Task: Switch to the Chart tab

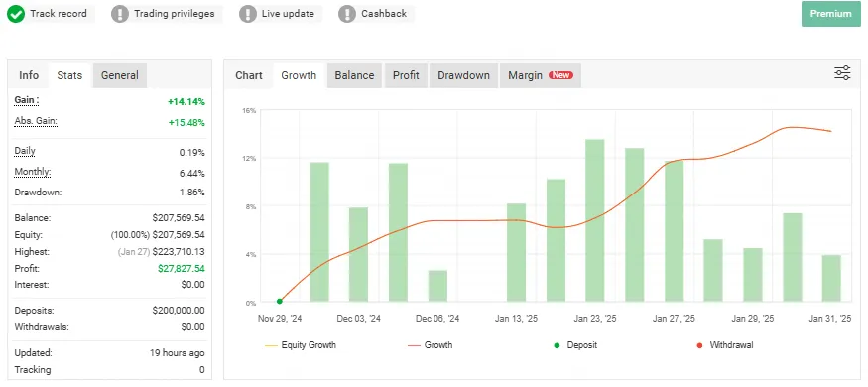Action: pyautogui.click(x=249, y=75)
